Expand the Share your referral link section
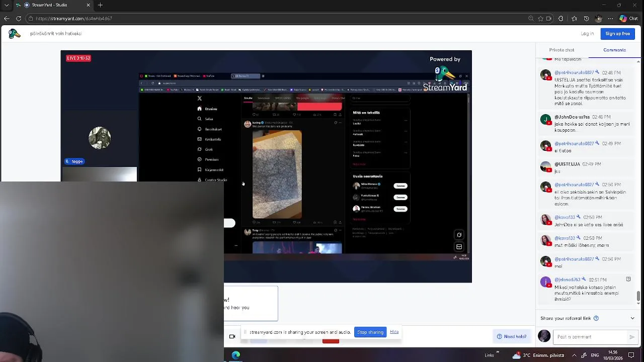The width and height of the screenshot is (644, 362). click(632, 318)
